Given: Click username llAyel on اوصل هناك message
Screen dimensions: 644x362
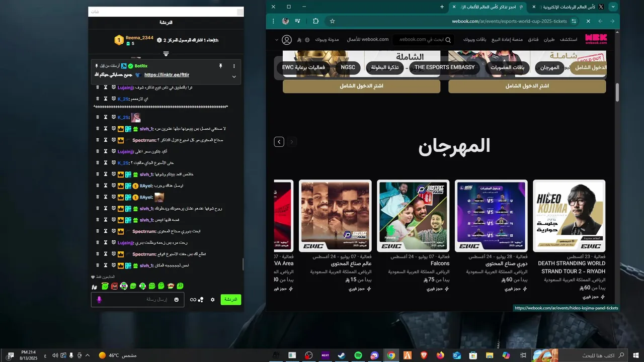Looking at the screenshot, I should click(146, 186).
